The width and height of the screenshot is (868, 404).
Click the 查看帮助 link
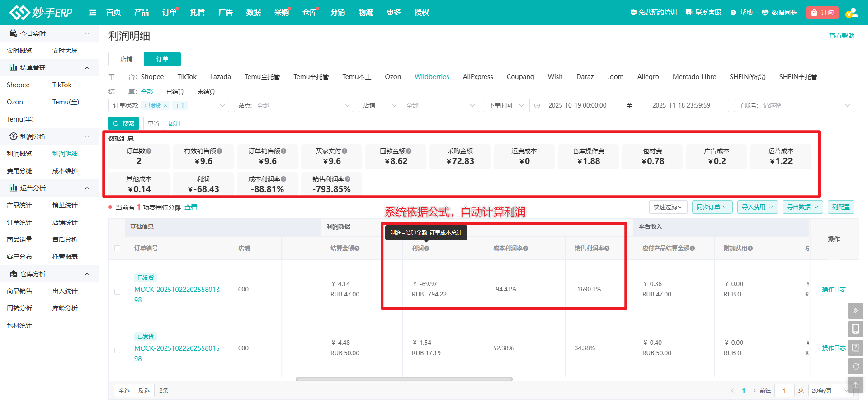pos(841,36)
